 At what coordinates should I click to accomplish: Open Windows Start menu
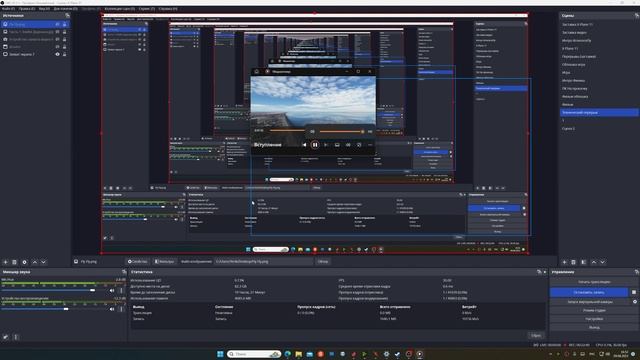220,354
